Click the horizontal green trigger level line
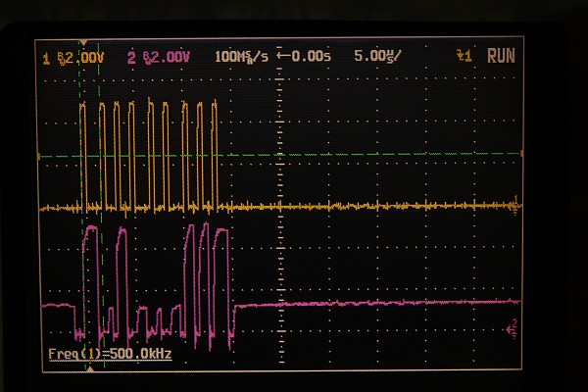Image resolution: width=588 pixels, height=392 pixels. pyautogui.click(x=392, y=155)
